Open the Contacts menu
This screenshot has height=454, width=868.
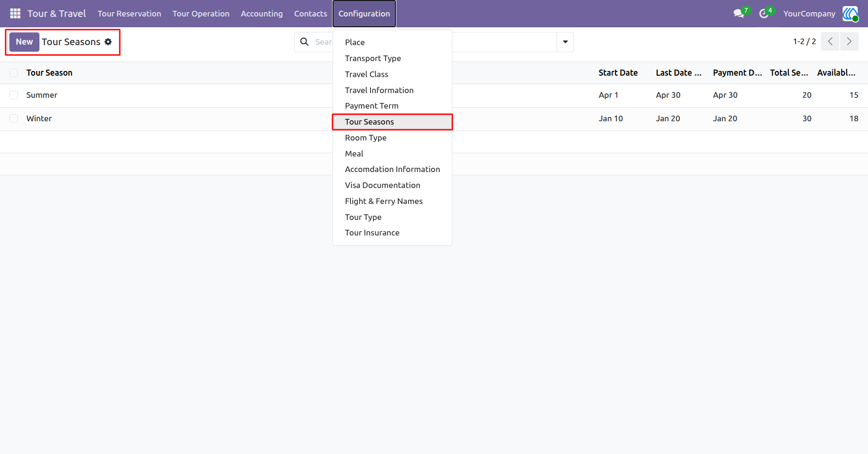click(x=310, y=14)
